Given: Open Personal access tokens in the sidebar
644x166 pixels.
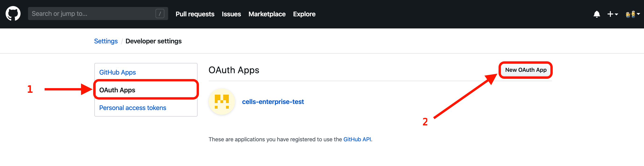Looking at the screenshot, I should tap(132, 108).
